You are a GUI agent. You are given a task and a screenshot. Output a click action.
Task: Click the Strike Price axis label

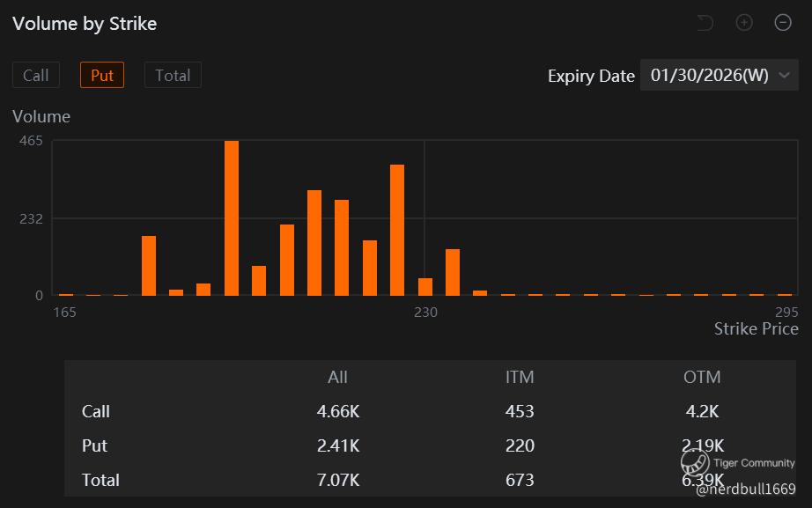click(756, 328)
